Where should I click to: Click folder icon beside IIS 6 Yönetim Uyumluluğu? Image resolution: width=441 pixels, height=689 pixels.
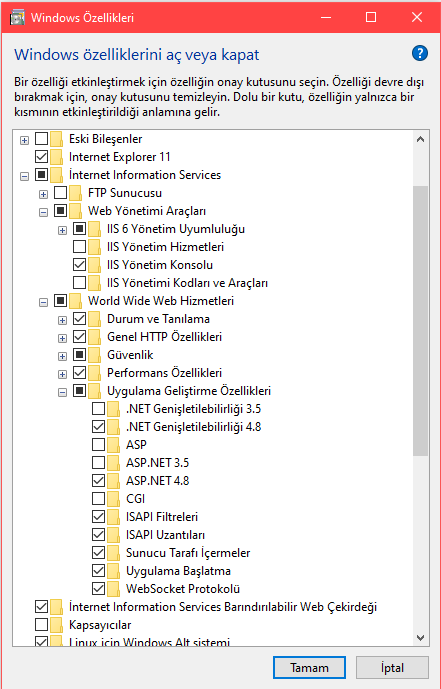[x=94, y=229]
